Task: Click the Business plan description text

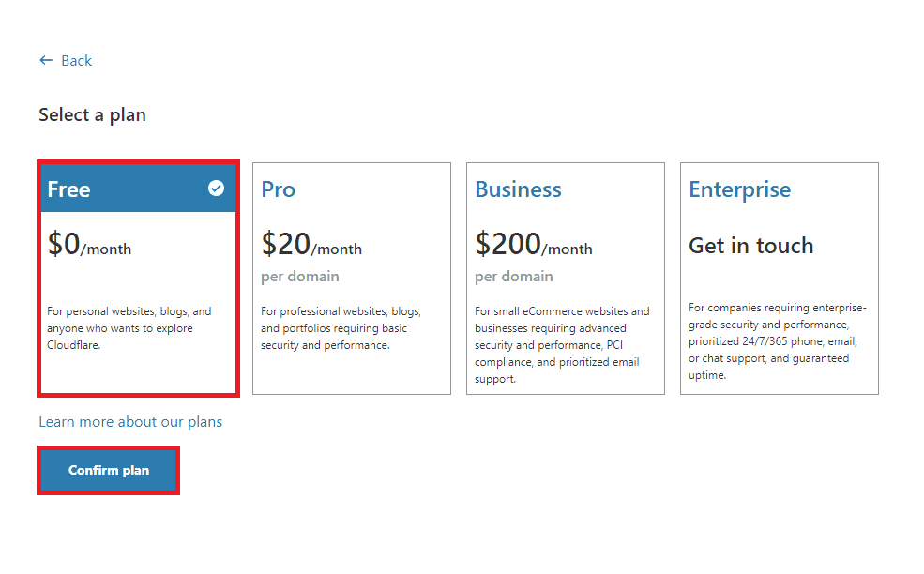Action: click(562, 345)
